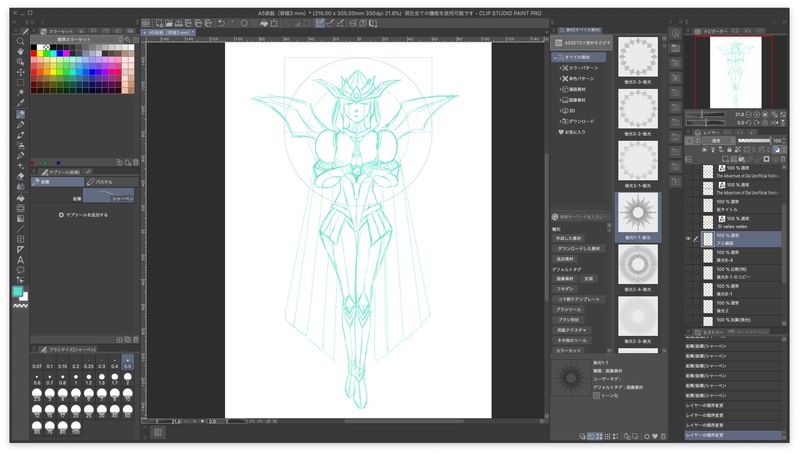This screenshot has height=454, width=799.
Task: Select the Hand move tool
Action: click(20, 50)
